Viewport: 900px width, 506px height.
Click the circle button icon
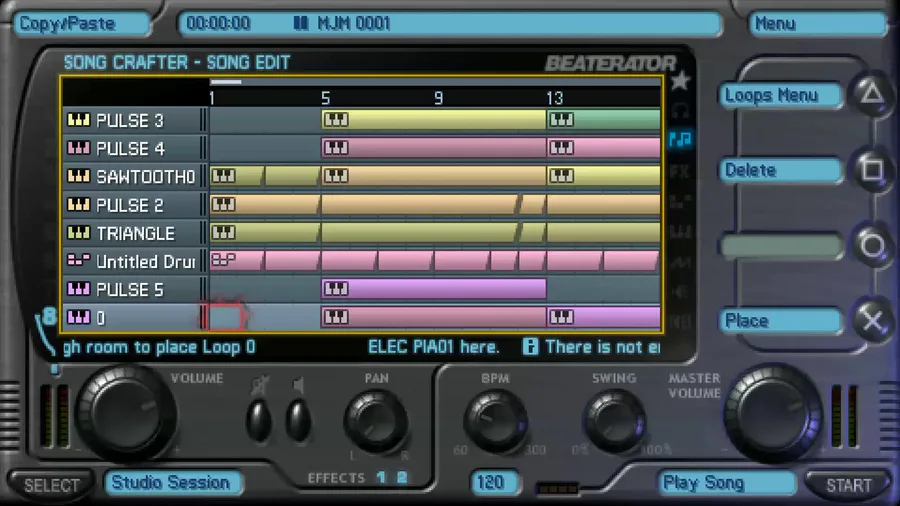tap(872, 246)
